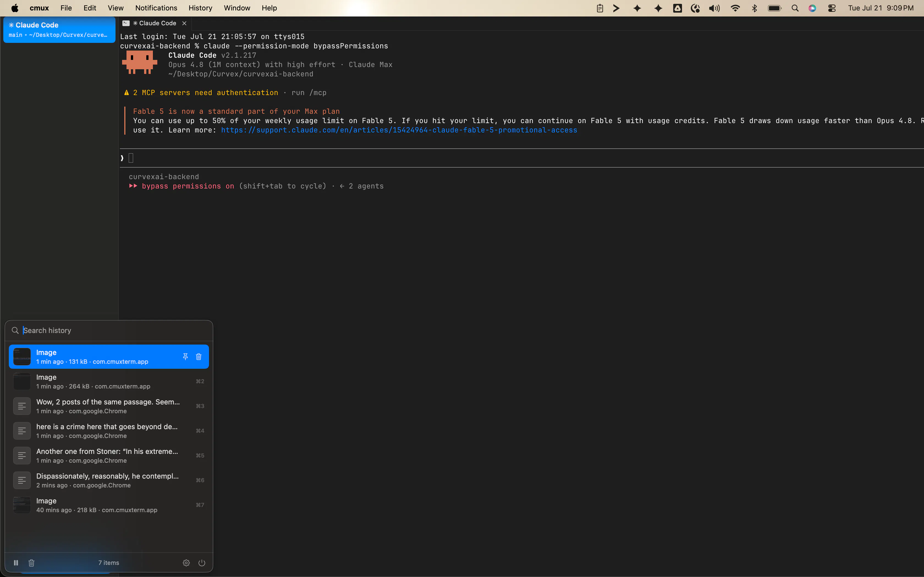Select the 'Wow, 2 posts of the same passage' entry
This screenshot has height=577, width=924.
(109, 406)
